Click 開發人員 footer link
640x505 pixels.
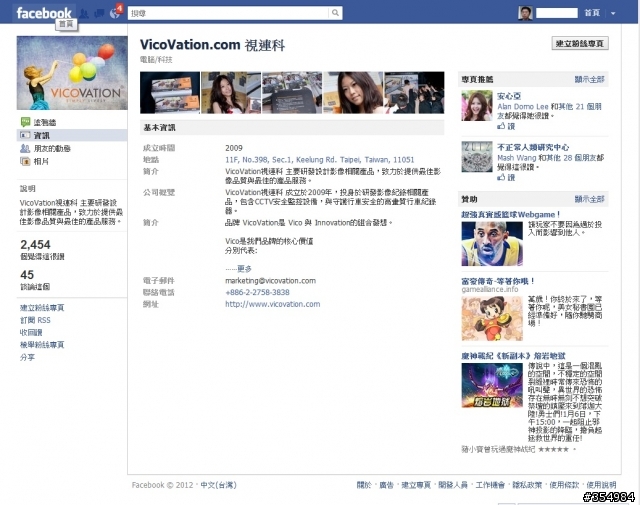point(453,485)
